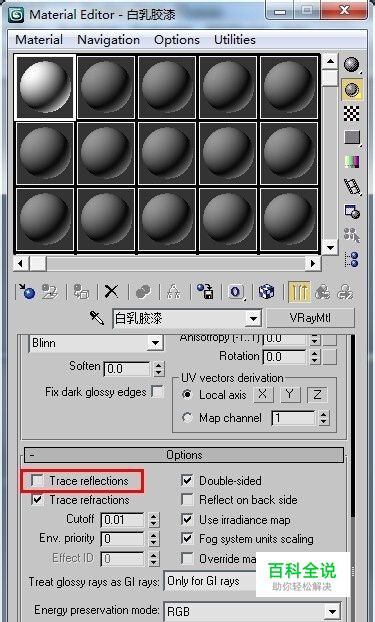Click the Sample Type sphere icon
Image resolution: width=375 pixels, height=622 pixels.
[x=352, y=65]
